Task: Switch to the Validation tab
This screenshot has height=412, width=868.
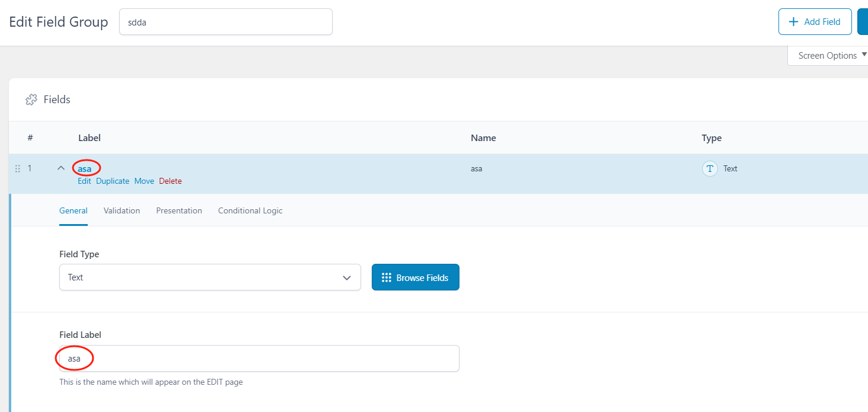Action: click(122, 210)
